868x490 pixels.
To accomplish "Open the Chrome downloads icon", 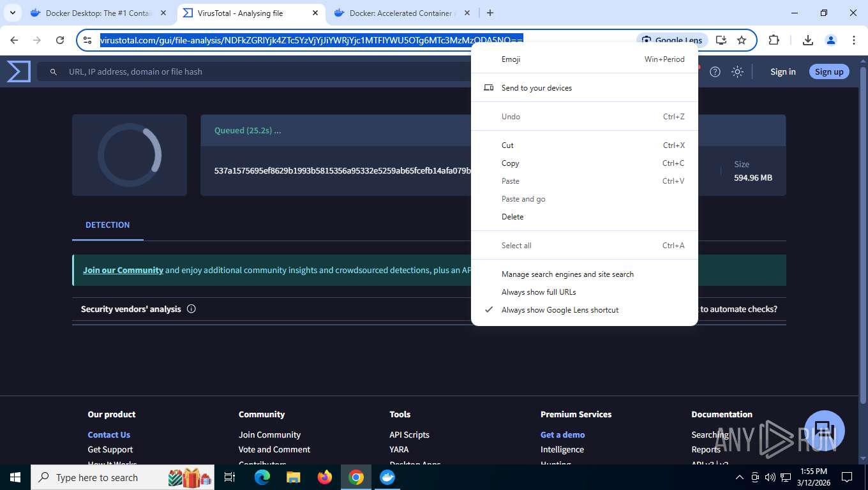I will pyautogui.click(x=808, y=40).
